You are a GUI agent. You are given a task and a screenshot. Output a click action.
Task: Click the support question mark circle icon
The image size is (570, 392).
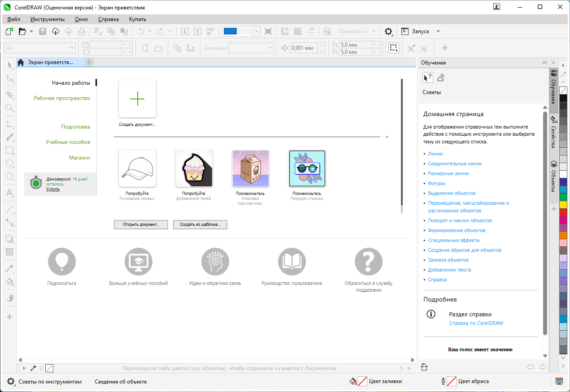click(368, 262)
